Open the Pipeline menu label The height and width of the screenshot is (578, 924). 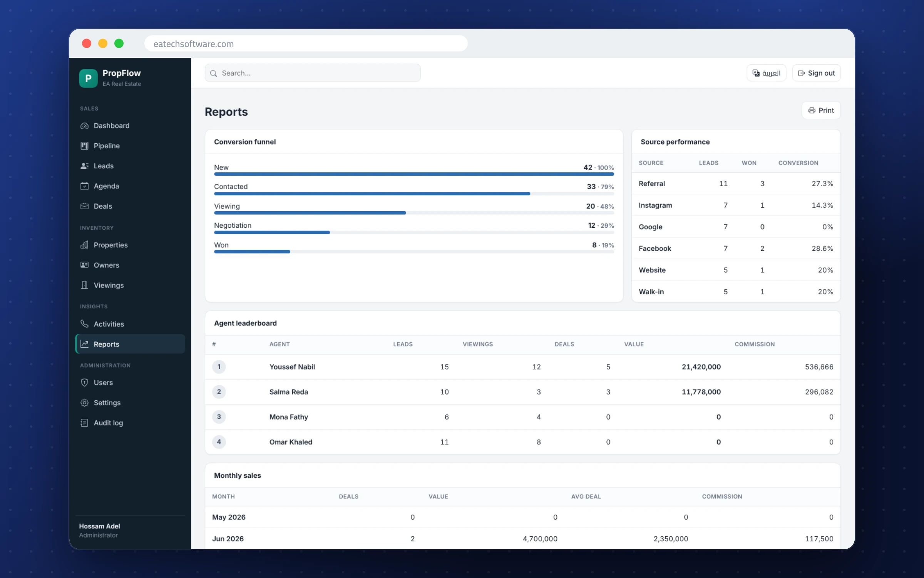pos(107,146)
